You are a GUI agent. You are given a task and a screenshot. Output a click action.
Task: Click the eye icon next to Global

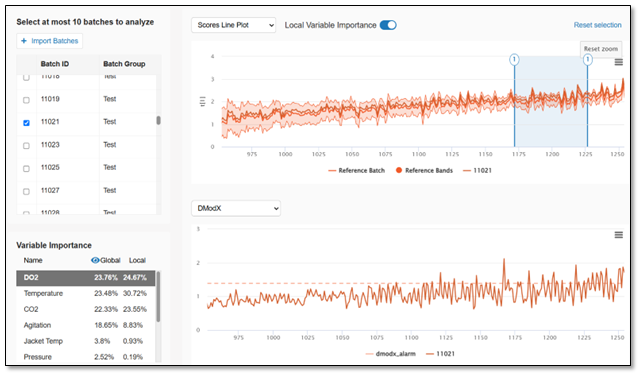click(95, 260)
